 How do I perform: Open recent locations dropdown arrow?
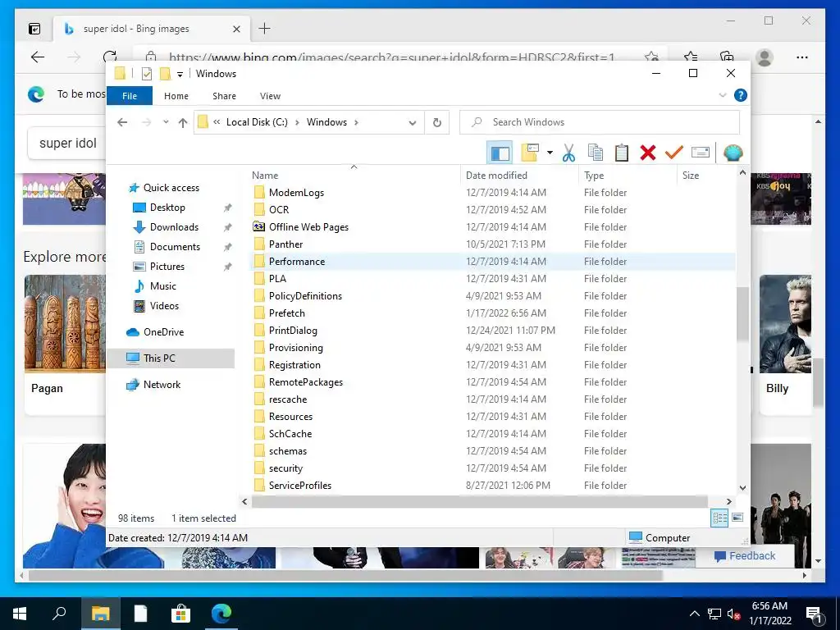click(166, 122)
